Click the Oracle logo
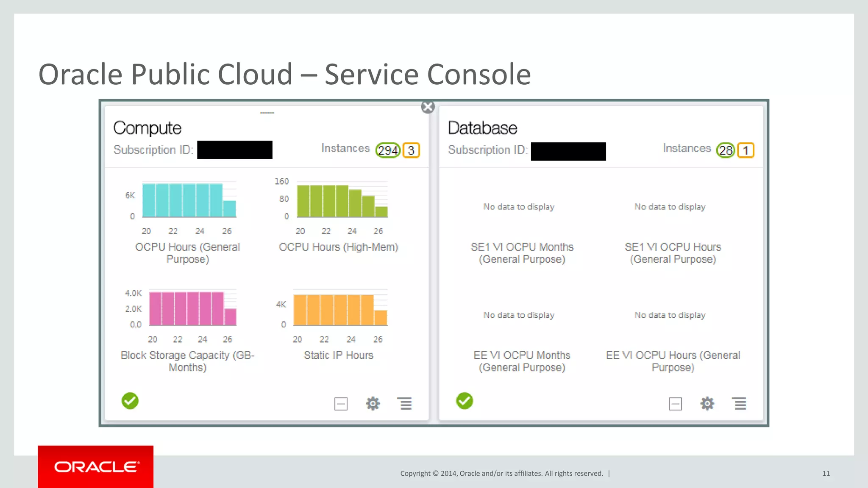Viewport: 868px width, 488px height. pyautogui.click(x=96, y=467)
